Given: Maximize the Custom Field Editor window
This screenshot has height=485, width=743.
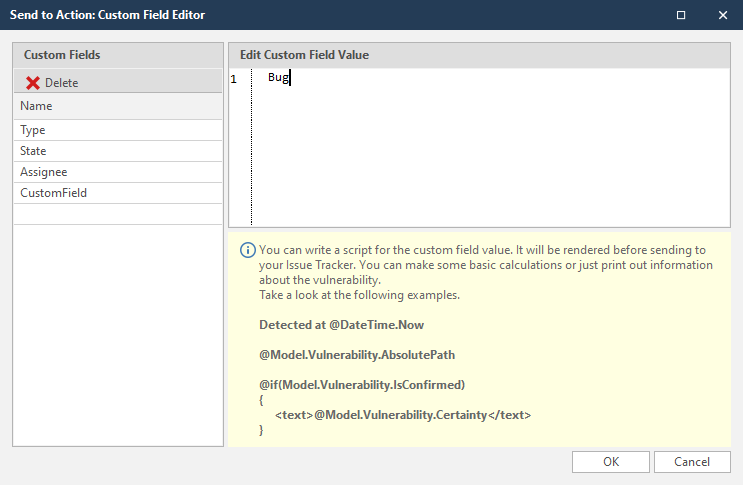Looking at the screenshot, I should point(681,15).
